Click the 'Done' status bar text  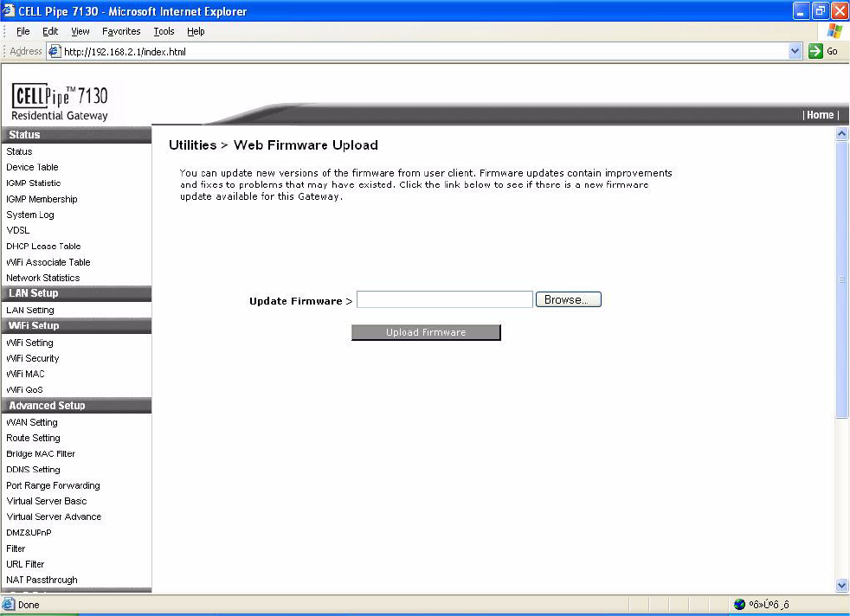29,605
